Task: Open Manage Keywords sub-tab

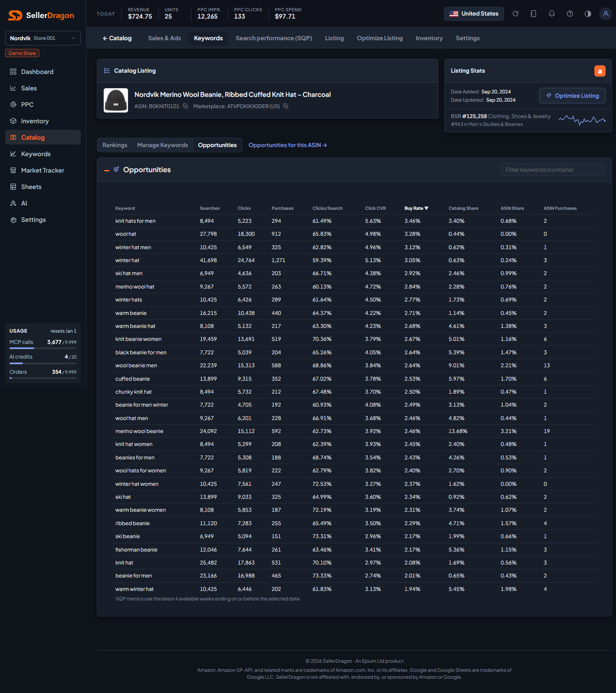Action: (163, 145)
